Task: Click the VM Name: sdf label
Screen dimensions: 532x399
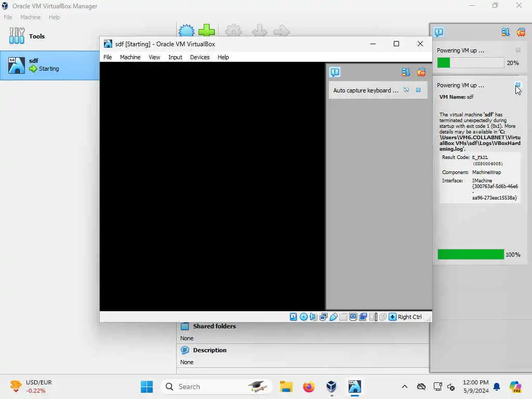Action: point(456,97)
